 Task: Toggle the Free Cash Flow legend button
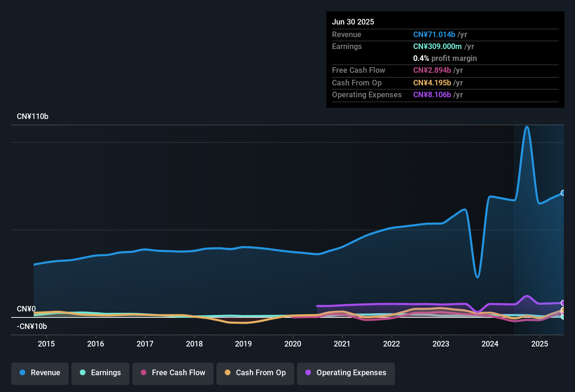click(x=173, y=373)
